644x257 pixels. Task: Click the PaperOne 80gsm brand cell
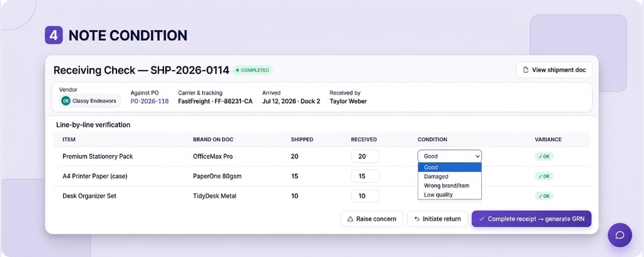click(x=217, y=176)
